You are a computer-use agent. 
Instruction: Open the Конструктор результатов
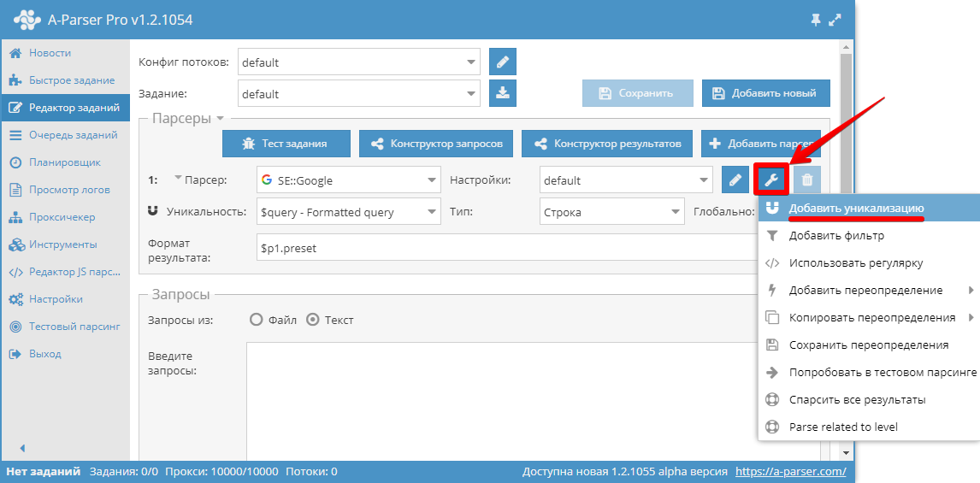tap(607, 144)
